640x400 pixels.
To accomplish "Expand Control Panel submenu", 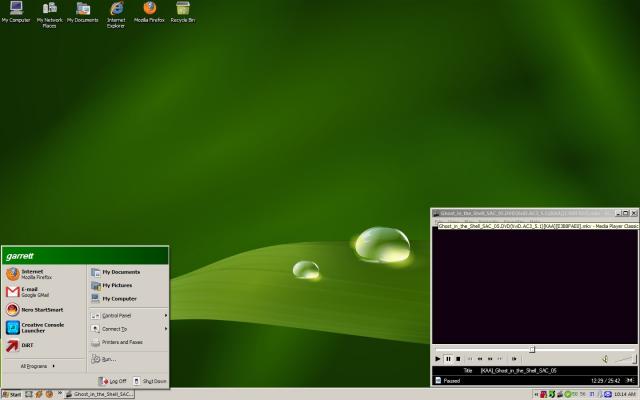I will point(128,316).
